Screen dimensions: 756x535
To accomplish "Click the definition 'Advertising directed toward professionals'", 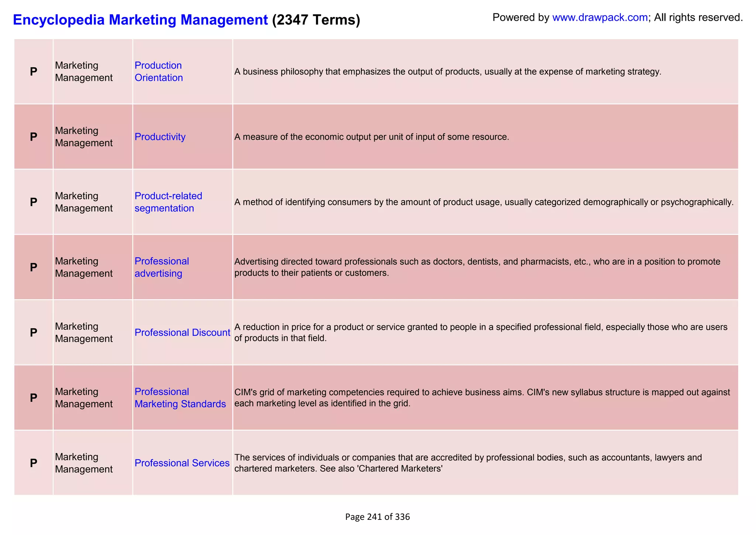I will [477, 267].
